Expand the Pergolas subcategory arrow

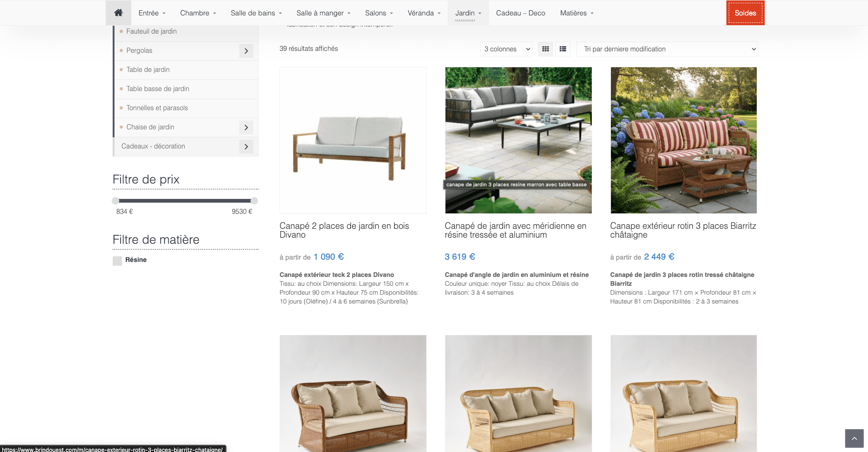(x=246, y=51)
